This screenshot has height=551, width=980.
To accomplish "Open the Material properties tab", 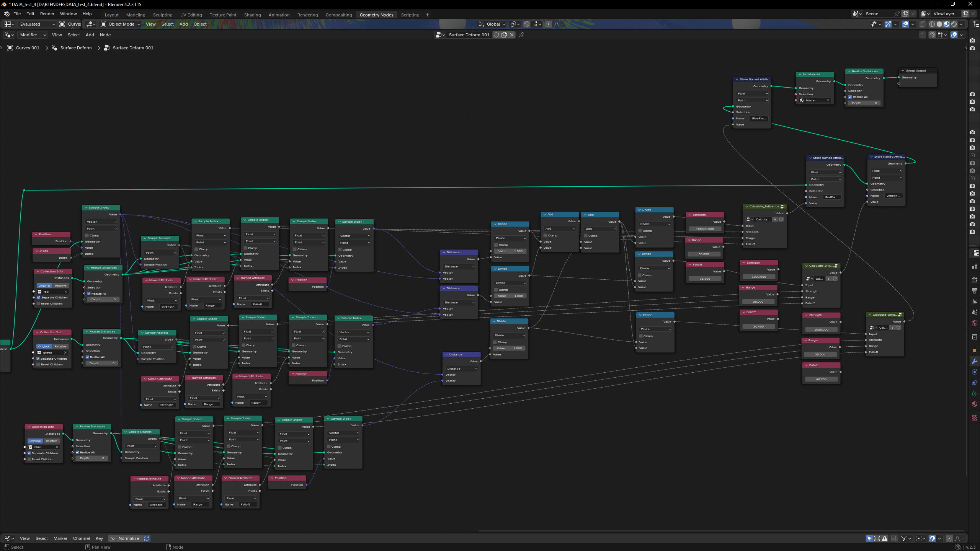I will tap(975, 404).
